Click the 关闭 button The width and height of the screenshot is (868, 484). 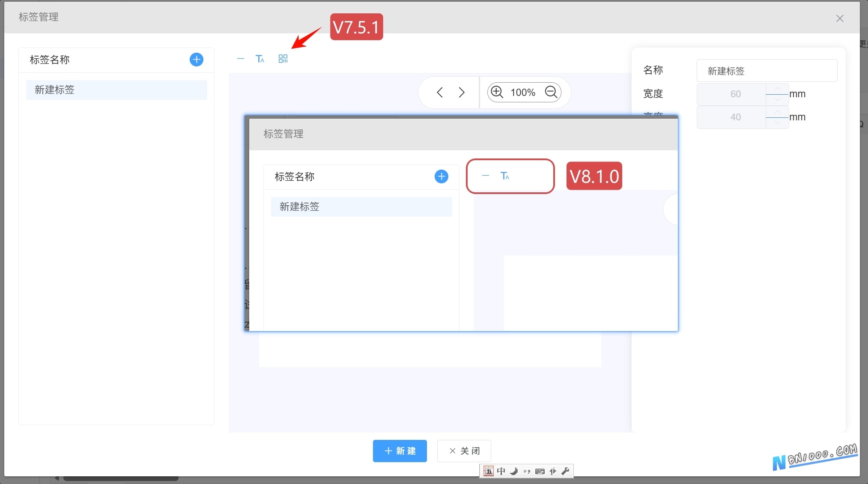tap(464, 451)
